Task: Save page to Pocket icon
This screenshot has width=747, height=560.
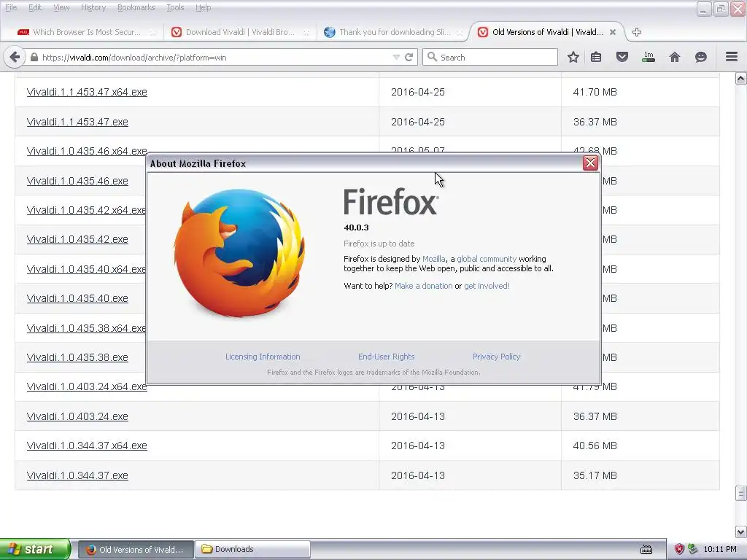Action: point(622,57)
